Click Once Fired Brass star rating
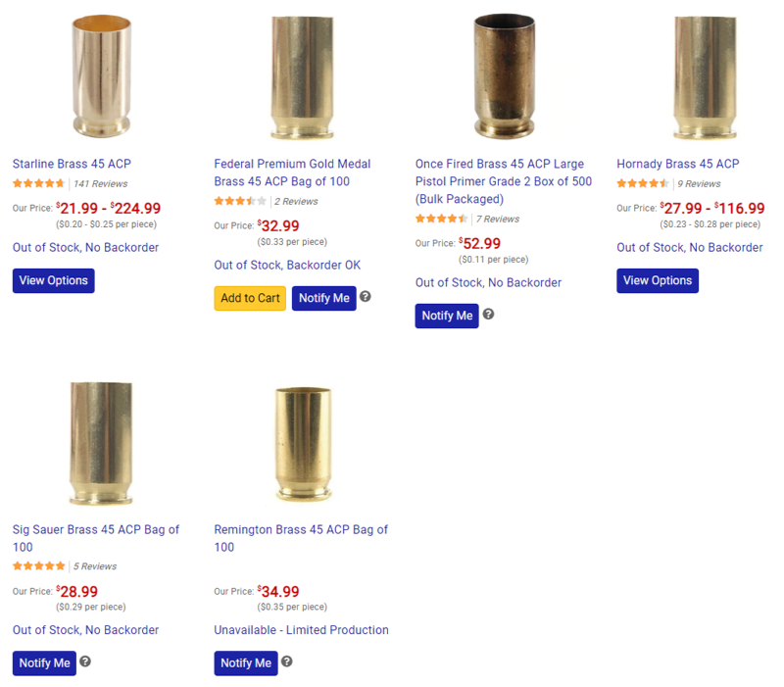This screenshot has width=784, height=687. pyautogui.click(x=441, y=219)
